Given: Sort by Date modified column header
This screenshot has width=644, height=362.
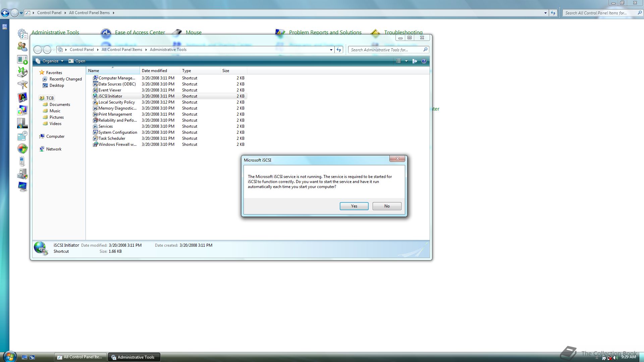Looking at the screenshot, I should [160, 71].
